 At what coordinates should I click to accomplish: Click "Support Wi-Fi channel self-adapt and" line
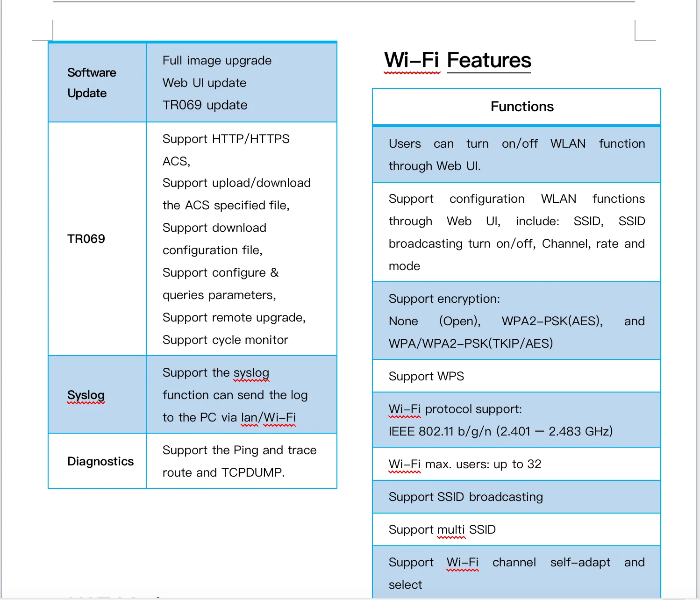tap(517, 562)
